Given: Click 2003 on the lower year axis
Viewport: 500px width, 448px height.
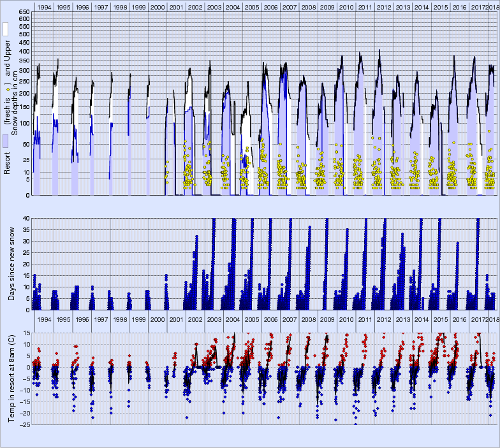Looking at the screenshot, I should point(214,319).
